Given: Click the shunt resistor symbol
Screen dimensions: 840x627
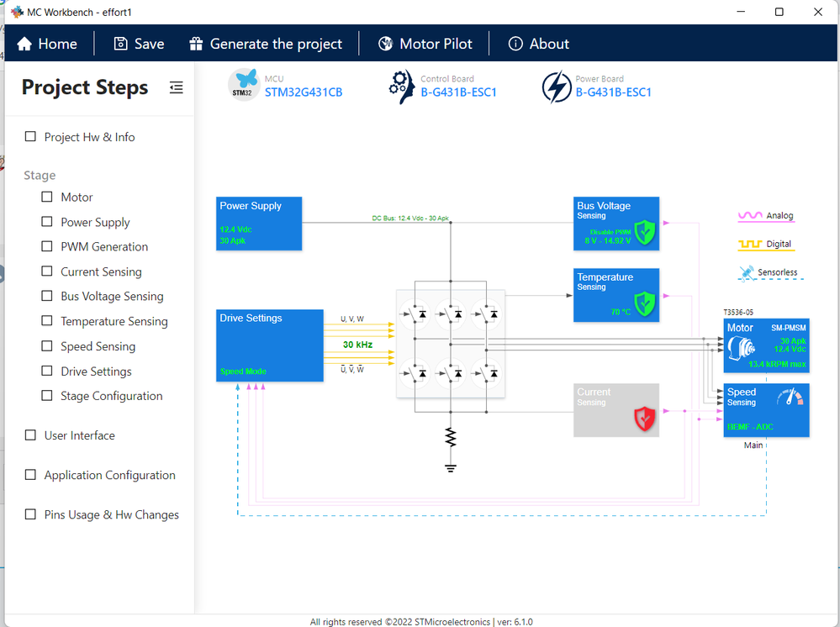Looking at the screenshot, I should [451, 437].
